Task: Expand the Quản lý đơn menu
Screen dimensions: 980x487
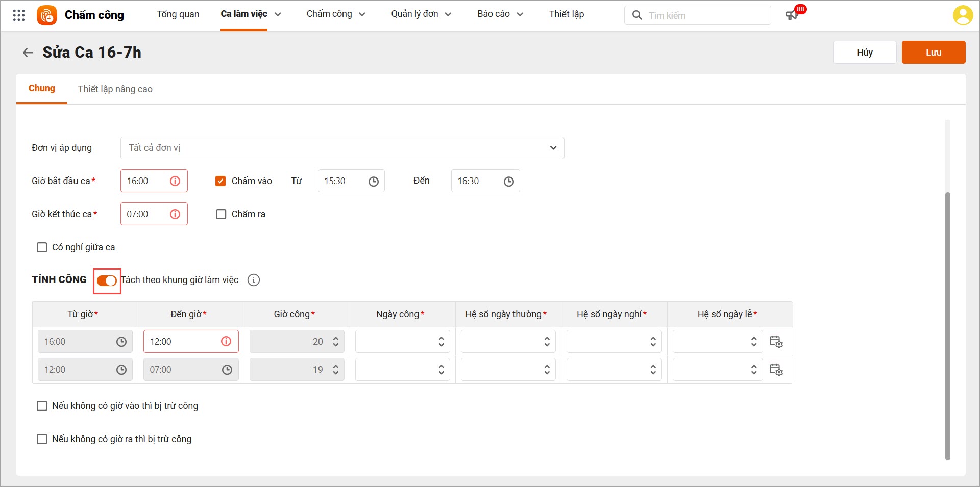Action: pos(421,14)
